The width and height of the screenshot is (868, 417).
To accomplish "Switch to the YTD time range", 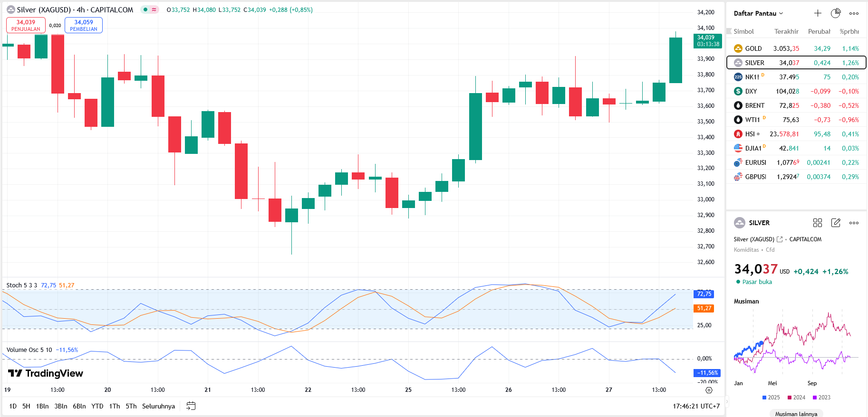I will 97,406.
